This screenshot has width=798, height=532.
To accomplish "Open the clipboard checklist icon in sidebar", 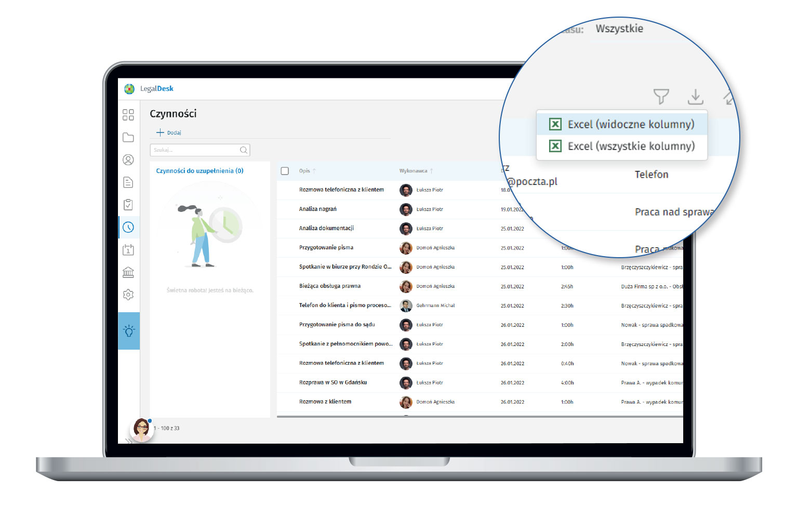I will point(128,205).
